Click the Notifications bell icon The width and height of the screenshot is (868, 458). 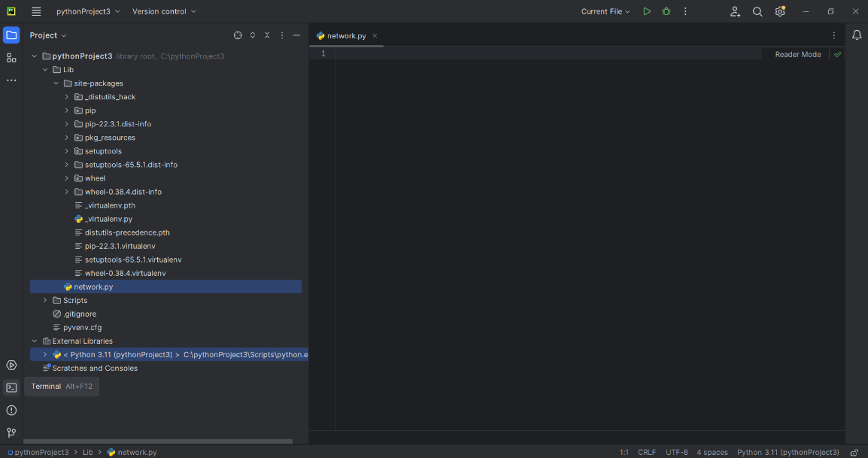(x=857, y=35)
